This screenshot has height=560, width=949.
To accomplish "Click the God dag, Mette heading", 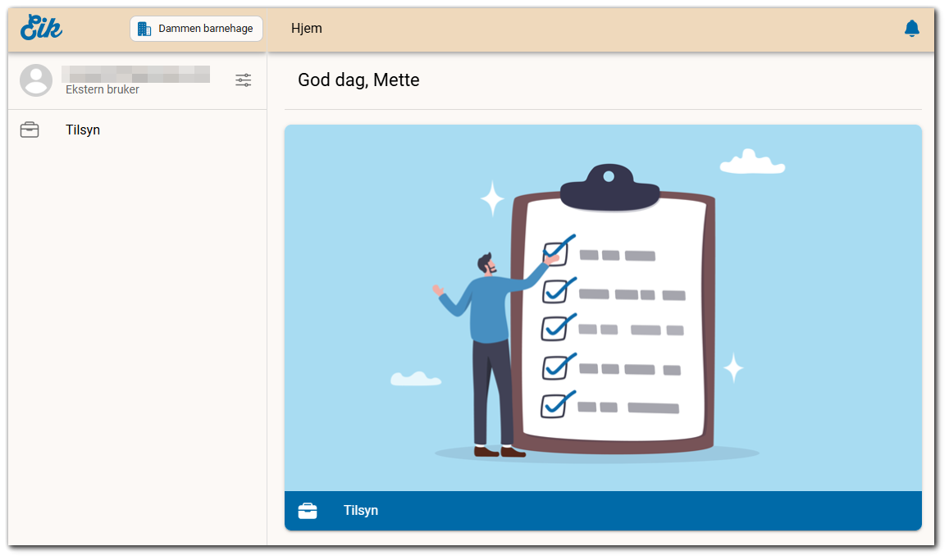I will click(x=358, y=80).
